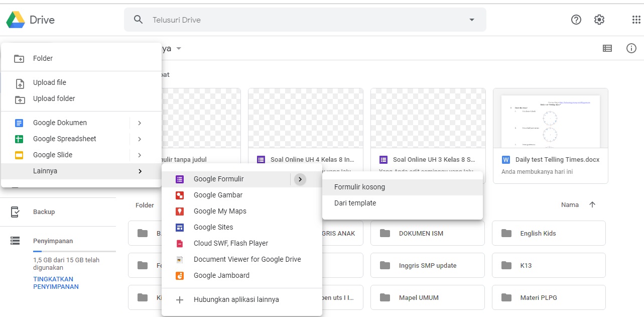Open the Google apps grid icon
Viewport: 644px width, 317px height.
pyautogui.click(x=636, y=20)
